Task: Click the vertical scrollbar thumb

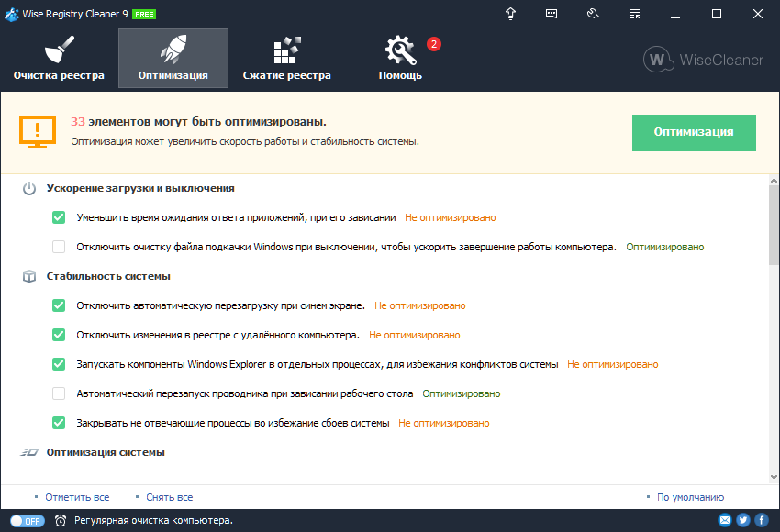Action: pos(774,226)
